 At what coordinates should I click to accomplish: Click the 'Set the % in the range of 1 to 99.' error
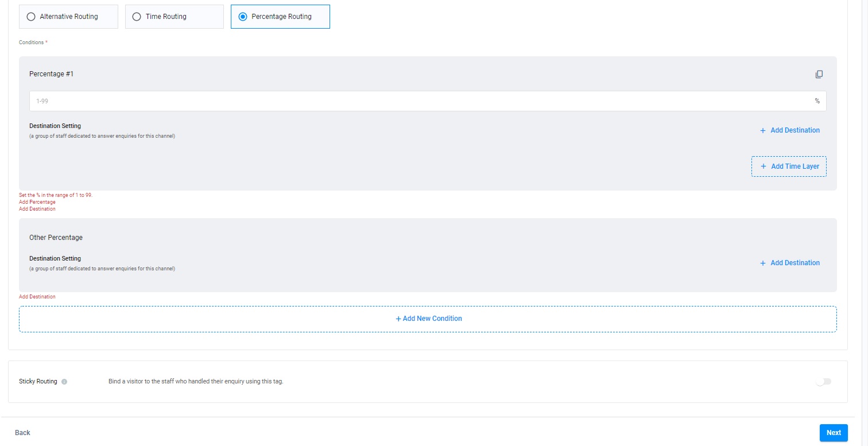[56, 195]
